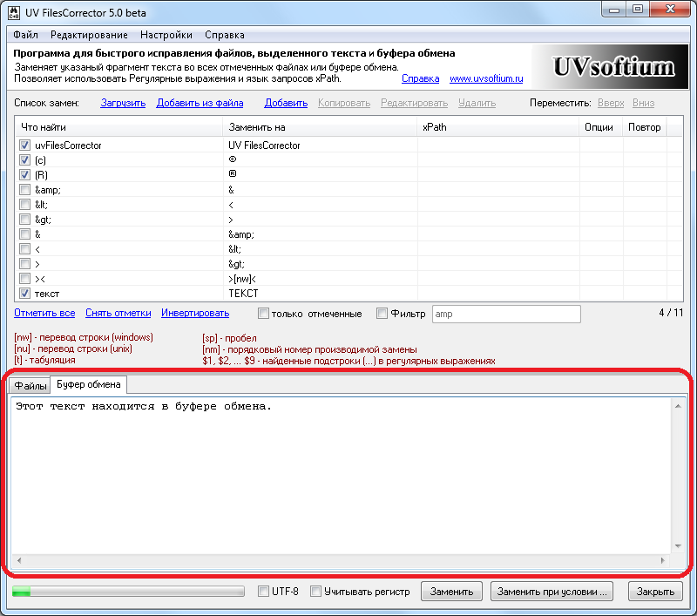Click inside the clipboard text area

(x=341, y=476)
